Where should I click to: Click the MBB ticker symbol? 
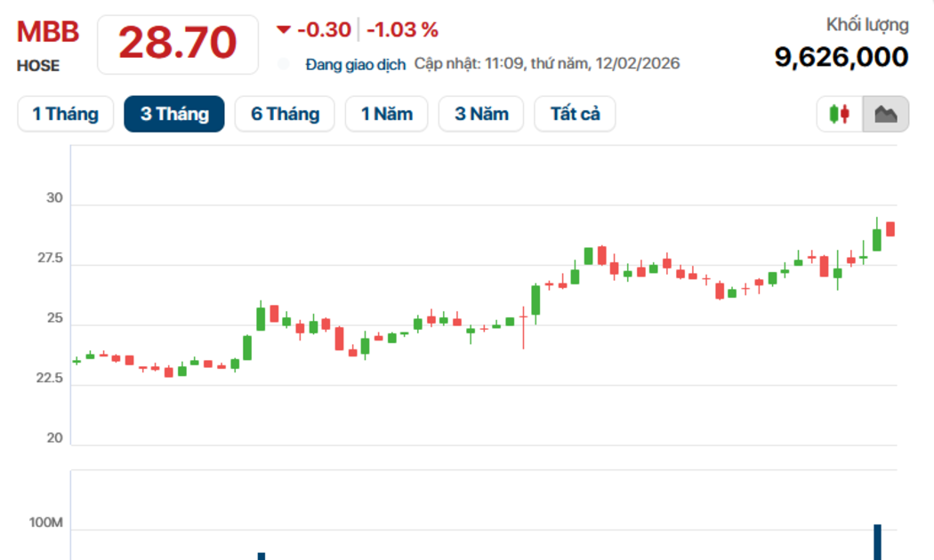[48, 32]
